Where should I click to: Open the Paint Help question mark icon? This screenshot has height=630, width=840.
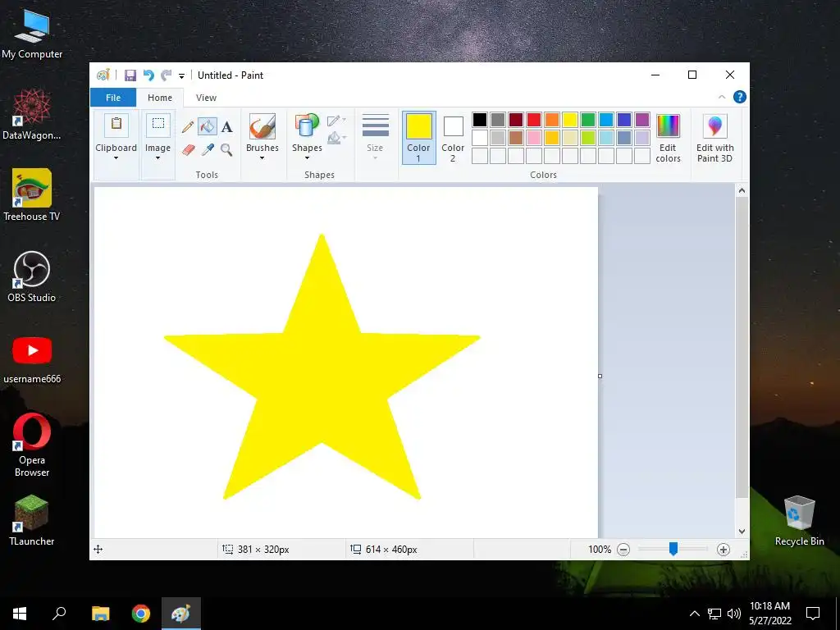(739, 97)
